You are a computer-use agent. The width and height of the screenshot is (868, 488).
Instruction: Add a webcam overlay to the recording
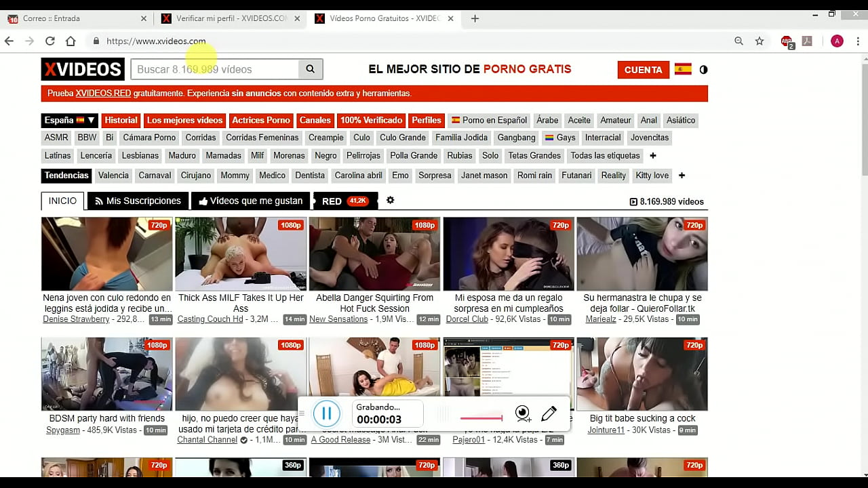click(522, 413)
